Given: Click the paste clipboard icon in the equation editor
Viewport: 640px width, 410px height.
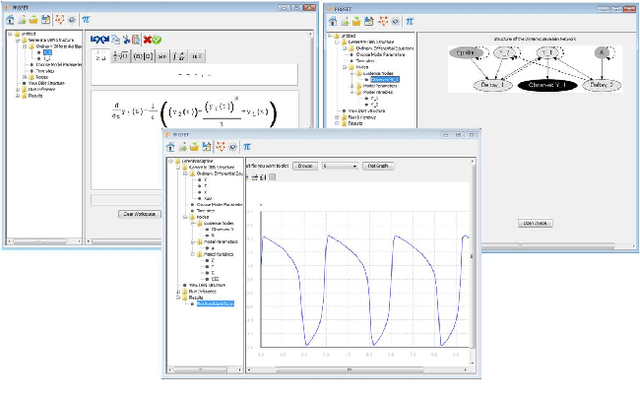Looking at the screenshot, I should (136, 40).
